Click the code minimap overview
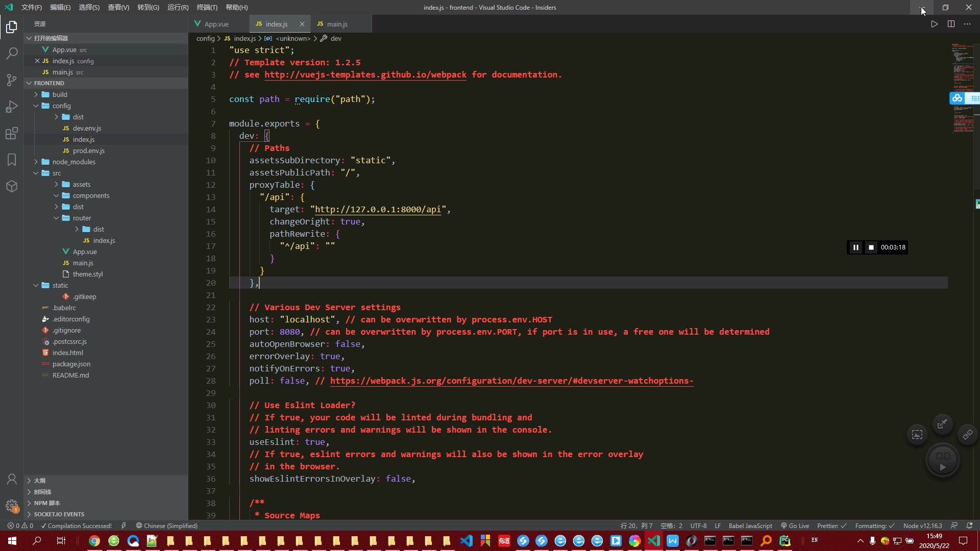This screenshot has height=551, width=980. click(962, 88)
